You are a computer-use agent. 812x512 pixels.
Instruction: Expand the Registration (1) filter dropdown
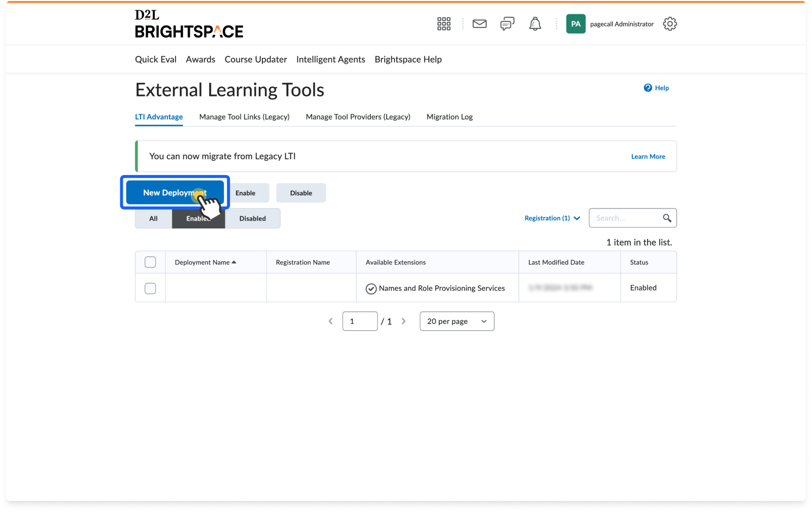[552, 218]
